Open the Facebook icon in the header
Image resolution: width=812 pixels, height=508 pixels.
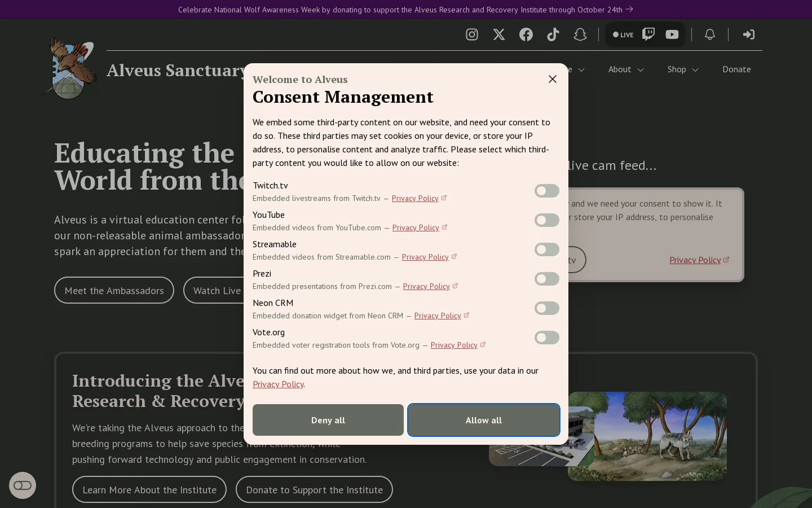tap(526, 34)
